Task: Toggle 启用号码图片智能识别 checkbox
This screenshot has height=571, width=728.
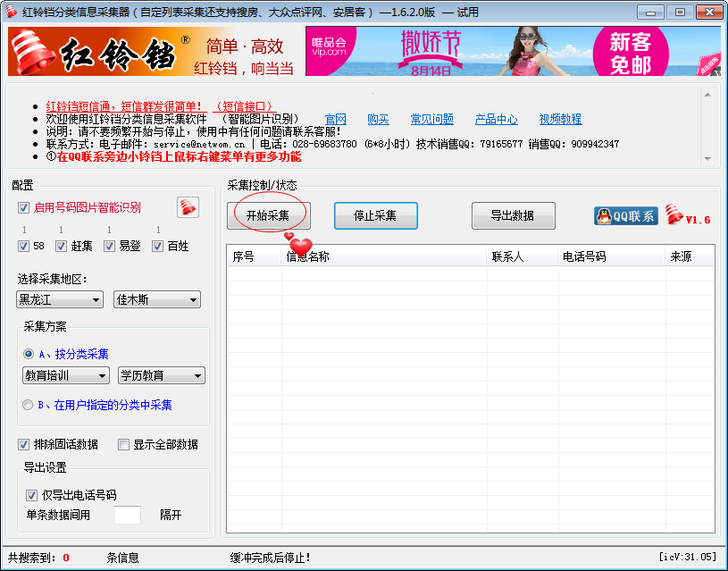Action: [x=24, y=207]
